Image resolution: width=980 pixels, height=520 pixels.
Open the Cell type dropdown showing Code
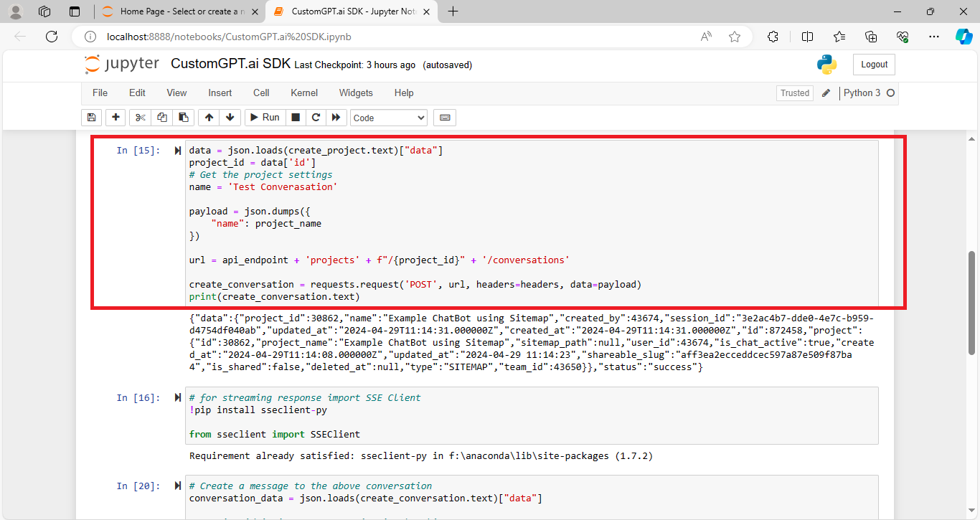click(x=388, y=117)
